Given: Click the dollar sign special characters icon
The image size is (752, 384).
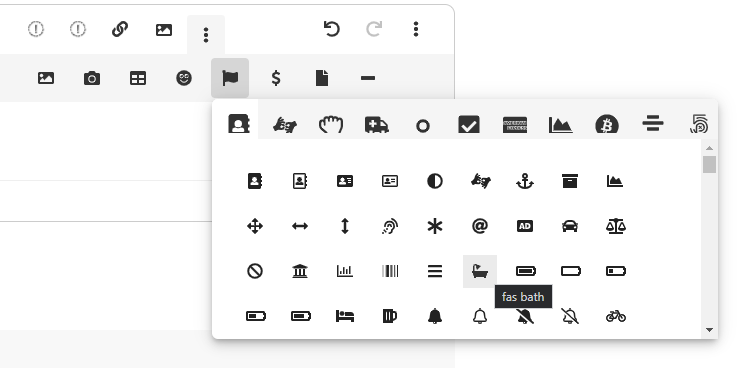Looking at the screenshot, I should tap(276, 78).
